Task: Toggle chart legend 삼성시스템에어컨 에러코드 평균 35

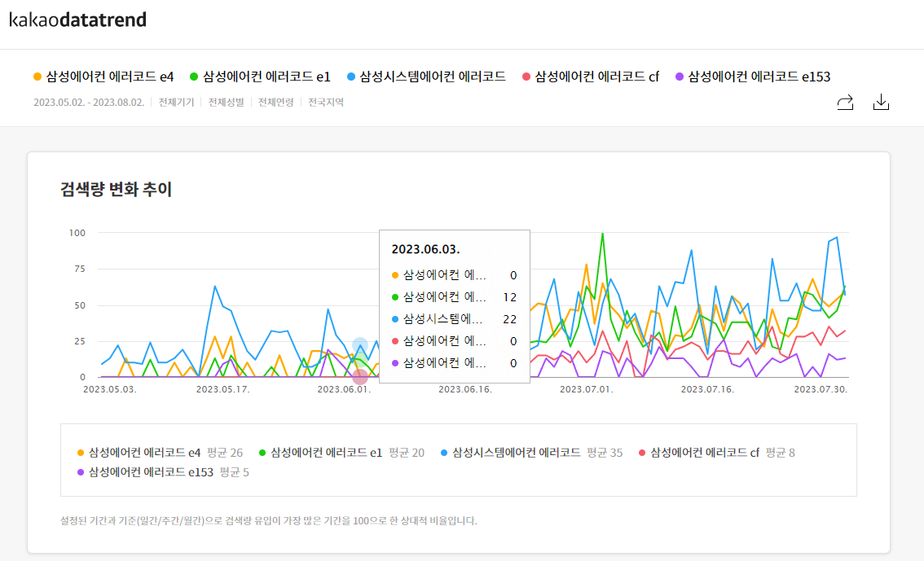Action: point(531,453)
